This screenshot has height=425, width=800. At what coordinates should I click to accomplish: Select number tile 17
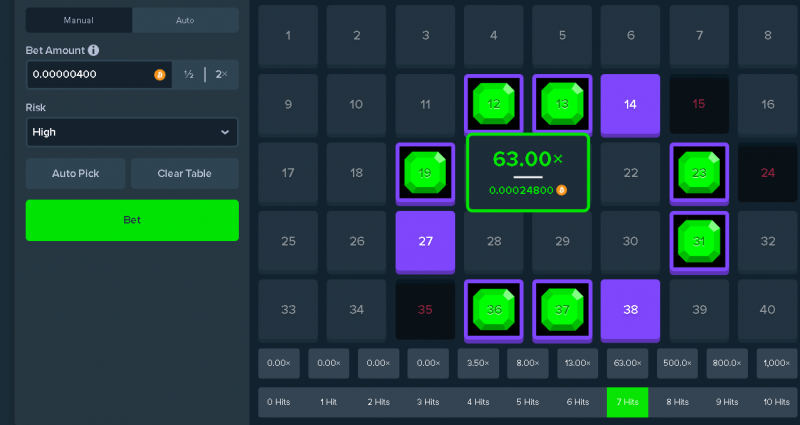[x=288, y=173]
